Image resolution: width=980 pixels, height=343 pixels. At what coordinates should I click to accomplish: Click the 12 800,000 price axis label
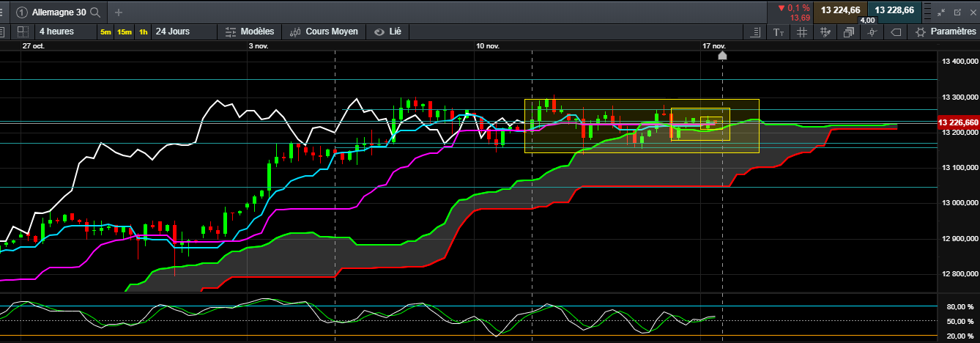click(x=959, y=274)
